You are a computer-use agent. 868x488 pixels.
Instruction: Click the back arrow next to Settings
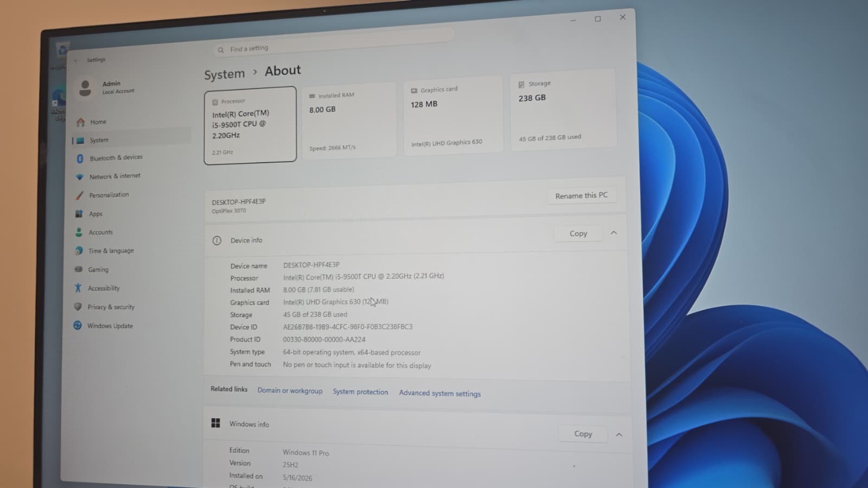[x=76, y=61]
